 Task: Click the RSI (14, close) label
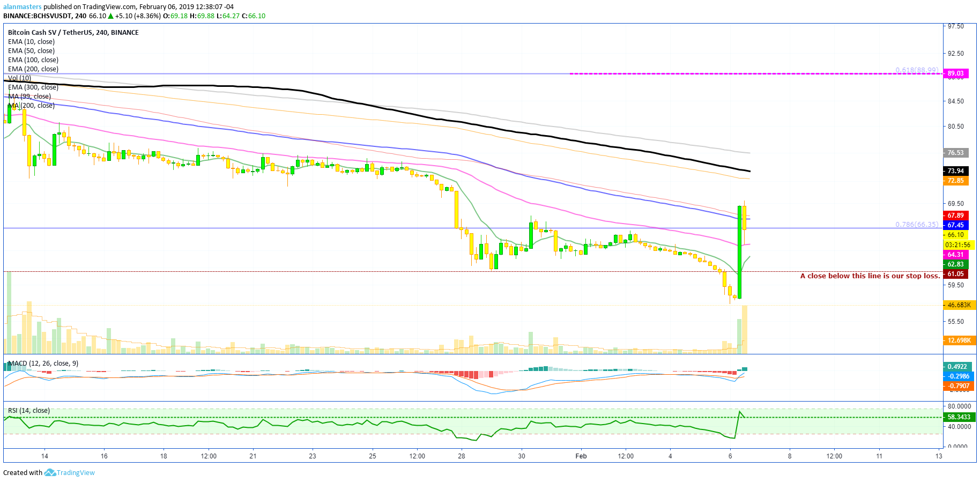[29, 411]
